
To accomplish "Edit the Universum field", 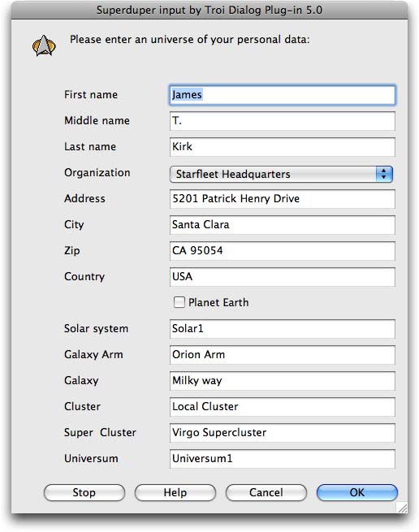I will click(283, 459).
